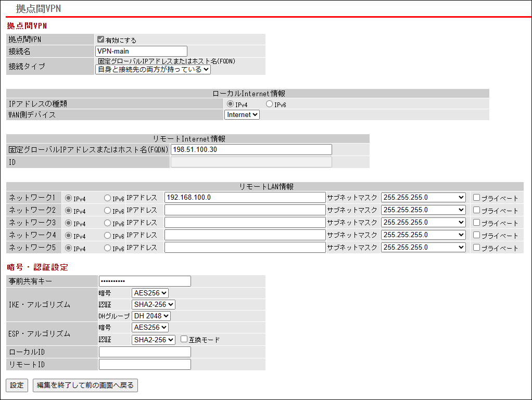
Task: Click the ネットワーク3 IP address field
Action: click(x=245, y=223)
